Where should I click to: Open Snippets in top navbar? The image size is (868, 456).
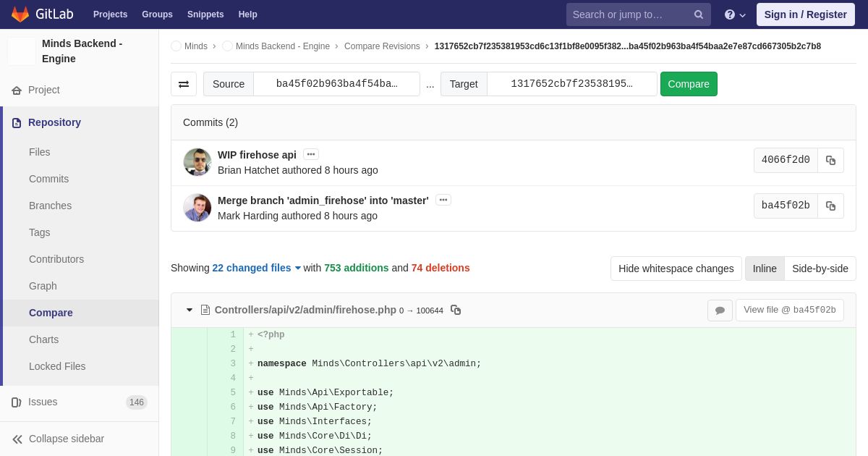[205, 14]
